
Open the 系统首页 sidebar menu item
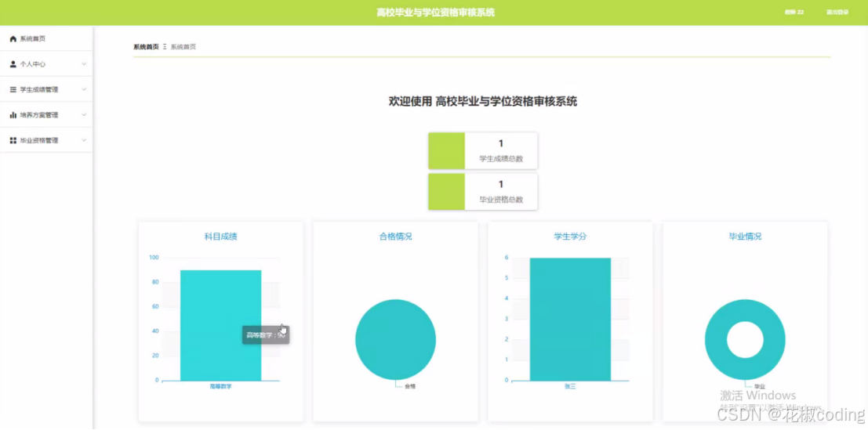coord(46,38)
